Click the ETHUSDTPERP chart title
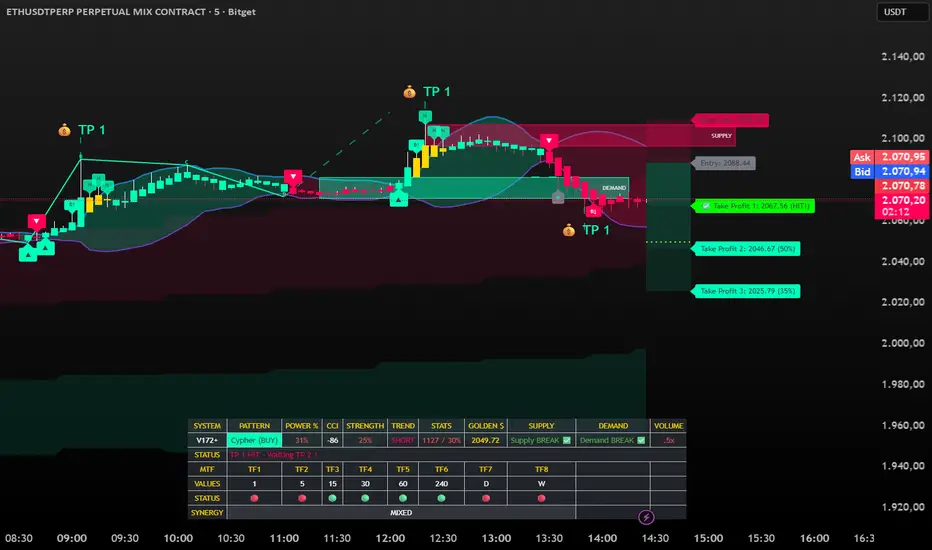The width and height of the screenshot is (932, 550). tap(131, 12)
